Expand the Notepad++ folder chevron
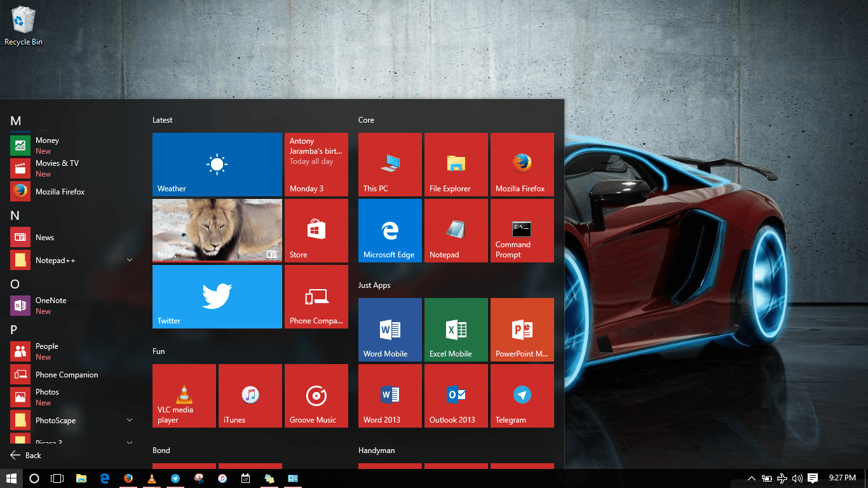 tap(130, 260)
